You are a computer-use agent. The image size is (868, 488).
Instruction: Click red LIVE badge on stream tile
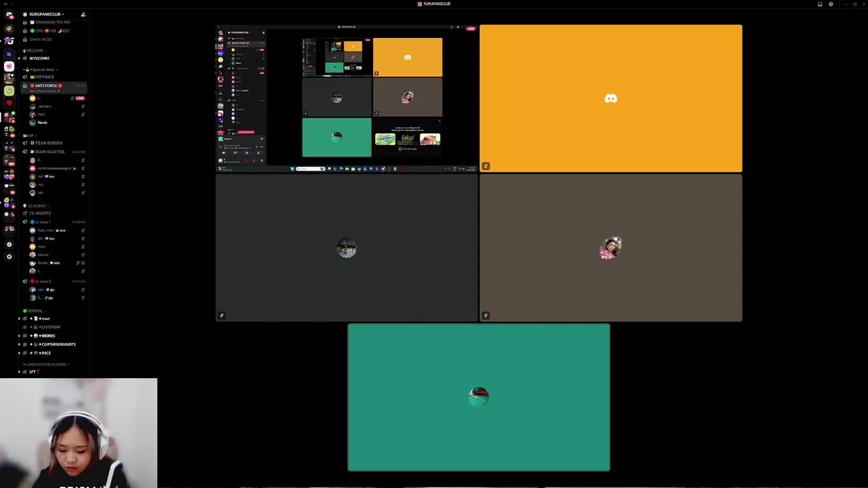click(470, 28)
